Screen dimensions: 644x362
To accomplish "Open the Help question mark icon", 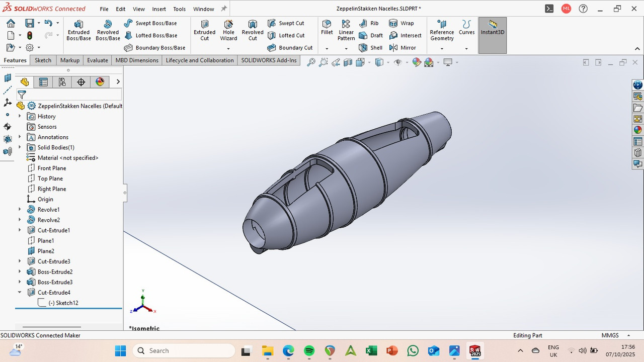I will [583, 9].
